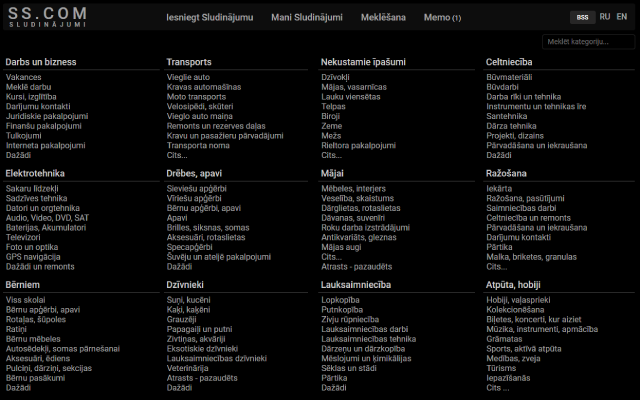Expand "Cits..." under Transports category
640x400 pixels.
coord(177,155)
